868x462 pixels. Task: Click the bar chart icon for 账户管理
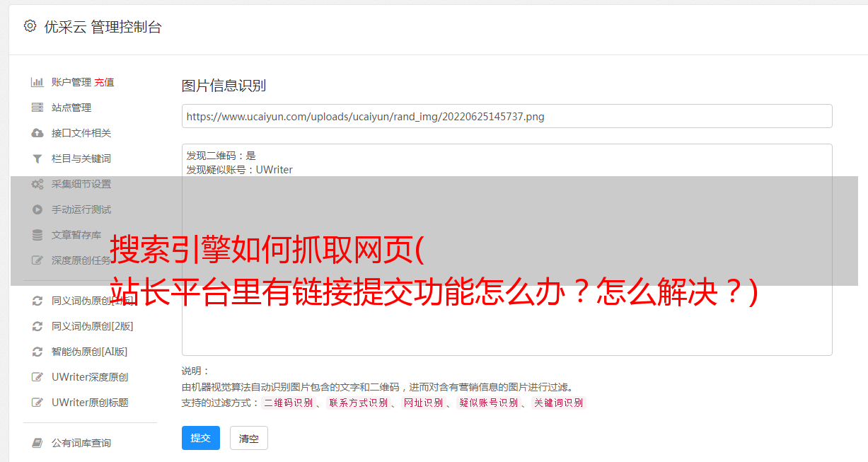[x=37, y=82]
